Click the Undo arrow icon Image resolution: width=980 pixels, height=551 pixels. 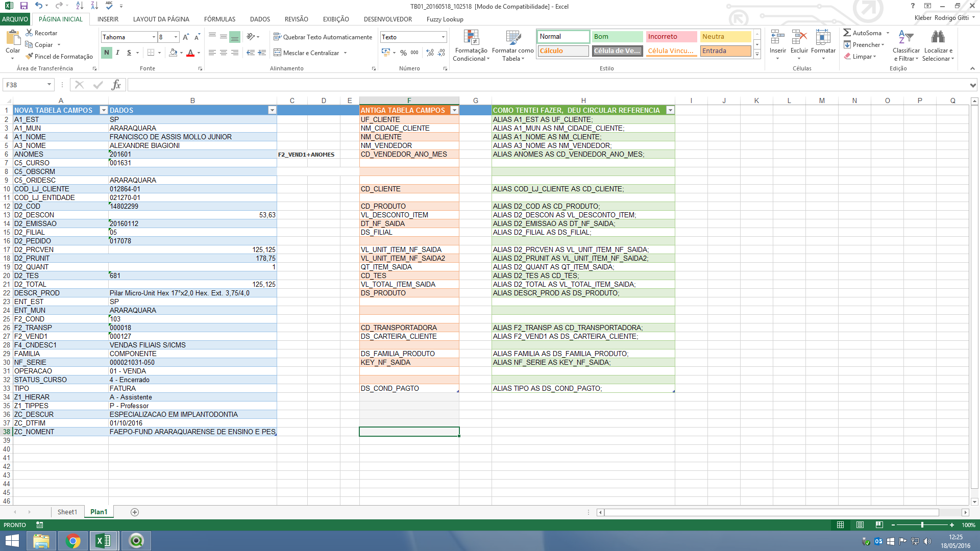point(38,6)
